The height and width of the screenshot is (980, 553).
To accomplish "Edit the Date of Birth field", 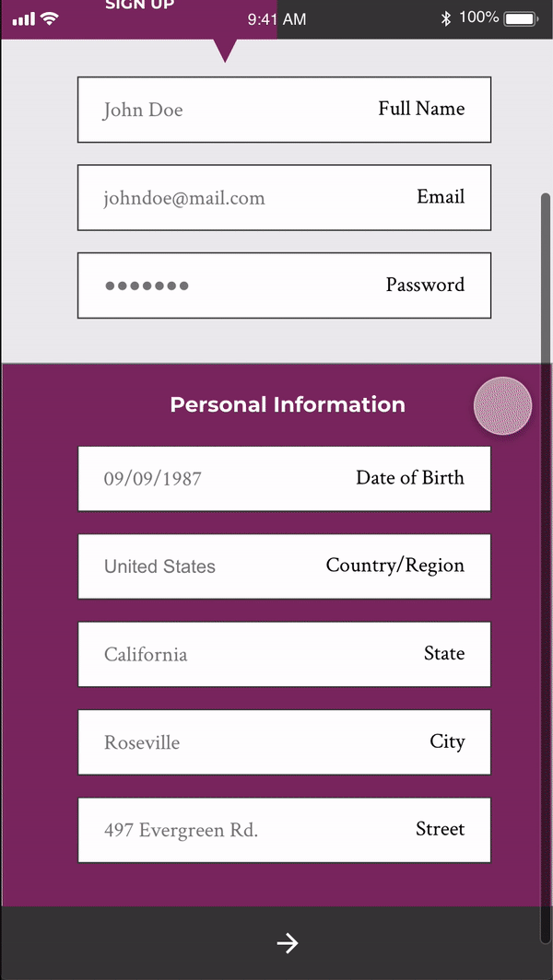I will point(284,478).
